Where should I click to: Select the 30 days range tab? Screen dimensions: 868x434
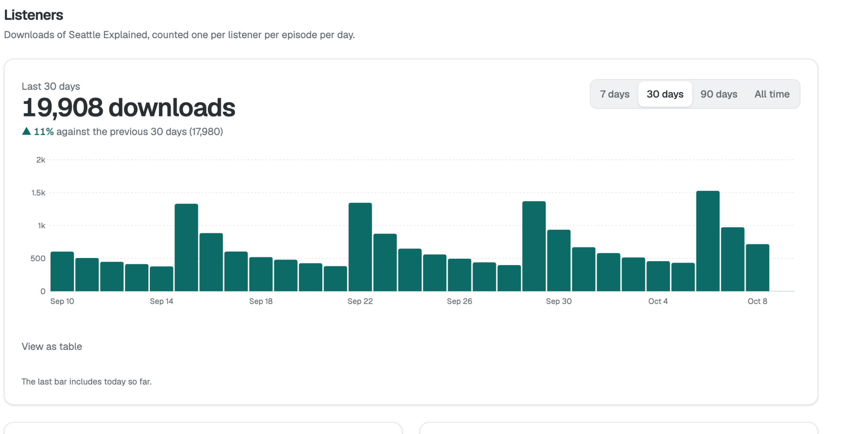pos(665,94)
